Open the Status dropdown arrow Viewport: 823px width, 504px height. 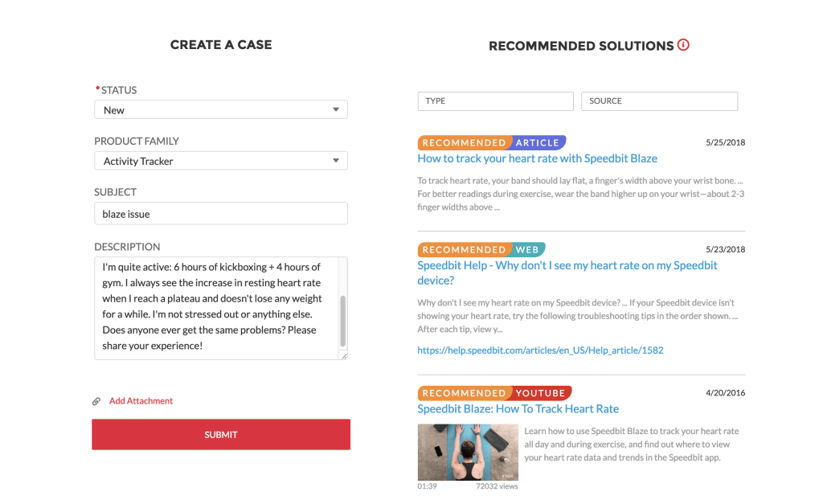[336, 110]
